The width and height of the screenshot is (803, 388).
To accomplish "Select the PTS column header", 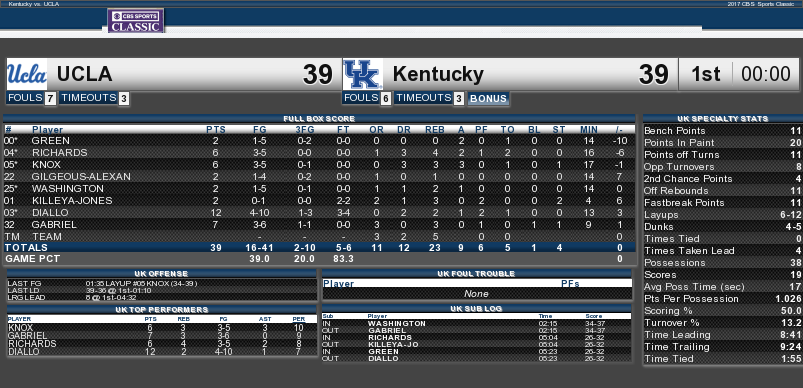I will click(216, 130).
